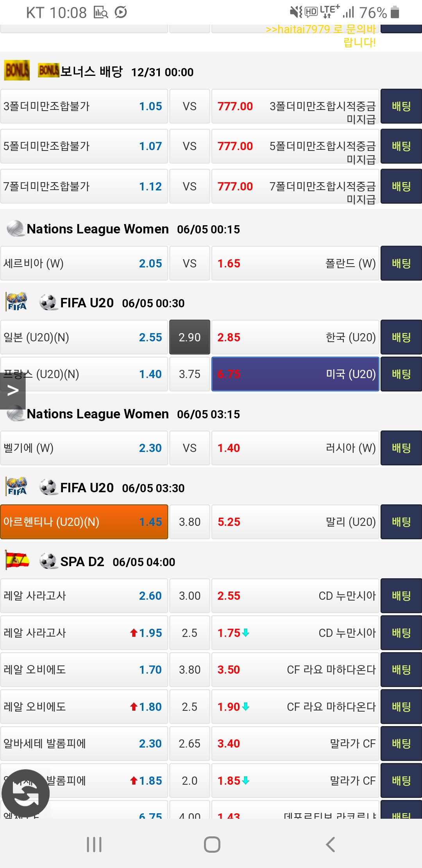422x868 pixels.
Task: Tap the Spain flag icon for SPA D2
Action: click(17, 561)
